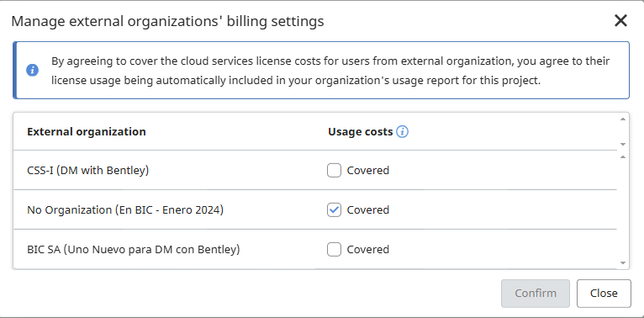Click the Covered label in CSS-I row
The width and height of the screenshot is (644, 318).
pos(368,170)
